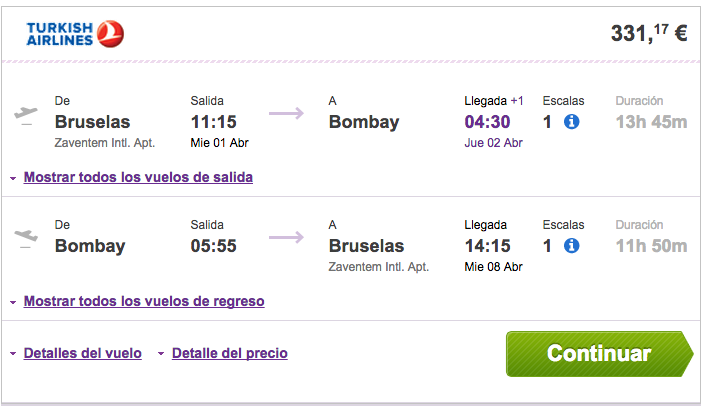
Task: Open Detalle del precio breakdown
Action: (230, 353)
